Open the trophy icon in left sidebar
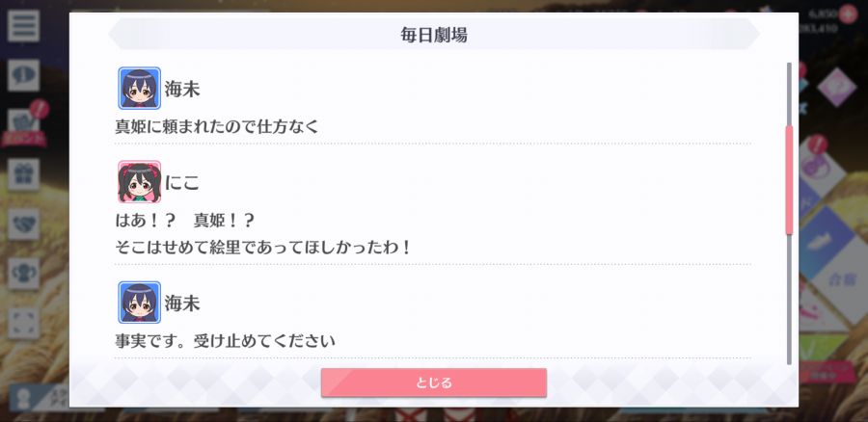The height and width of the screenshot is (422, 868). point(23,274)
